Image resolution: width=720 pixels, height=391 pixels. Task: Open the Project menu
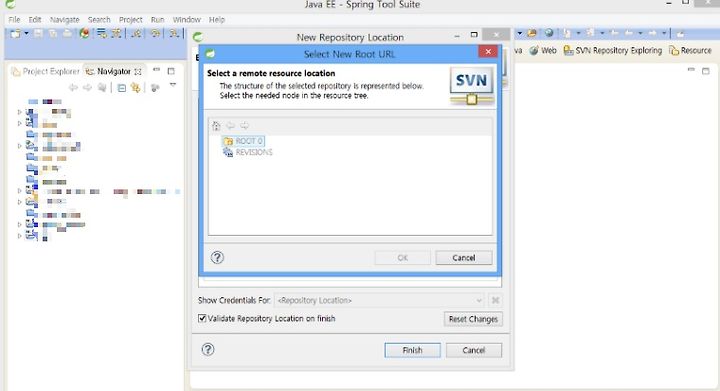click(x=130, y=20)
